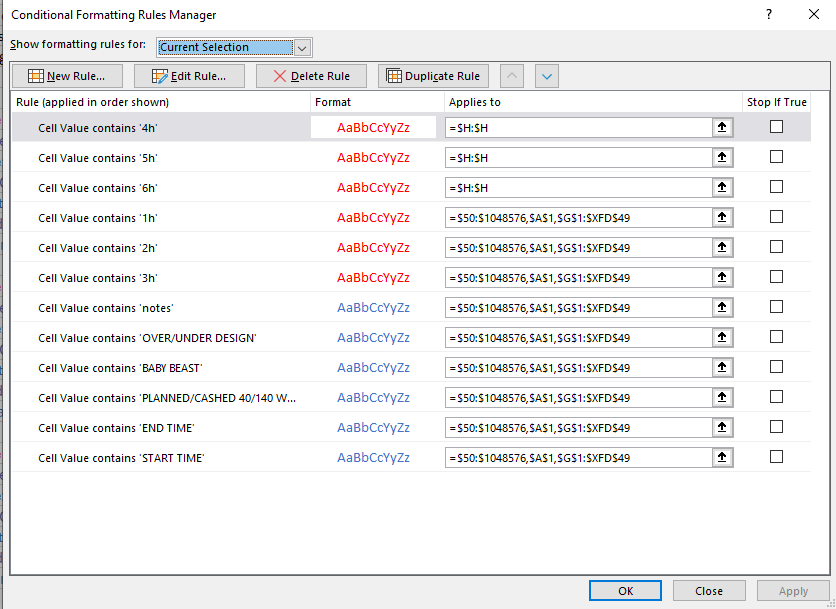This screenshot has height=609, width=836.
Task: Collapse range selector for 'START TIME' rule
Action: [722, 458]
